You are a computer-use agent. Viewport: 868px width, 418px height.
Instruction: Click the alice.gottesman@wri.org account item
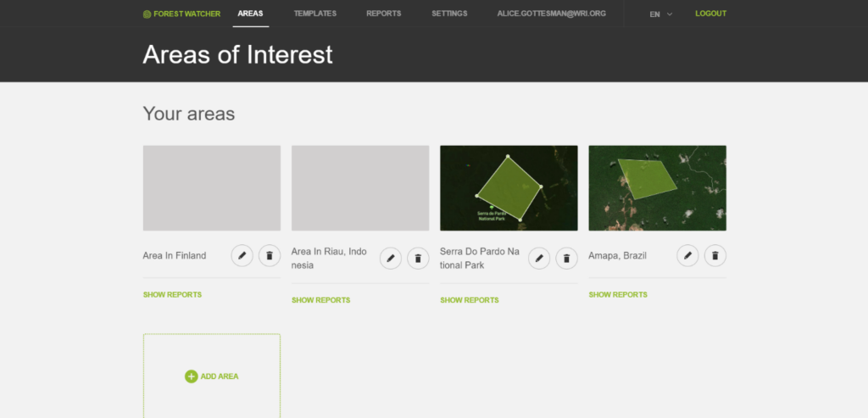551,14
